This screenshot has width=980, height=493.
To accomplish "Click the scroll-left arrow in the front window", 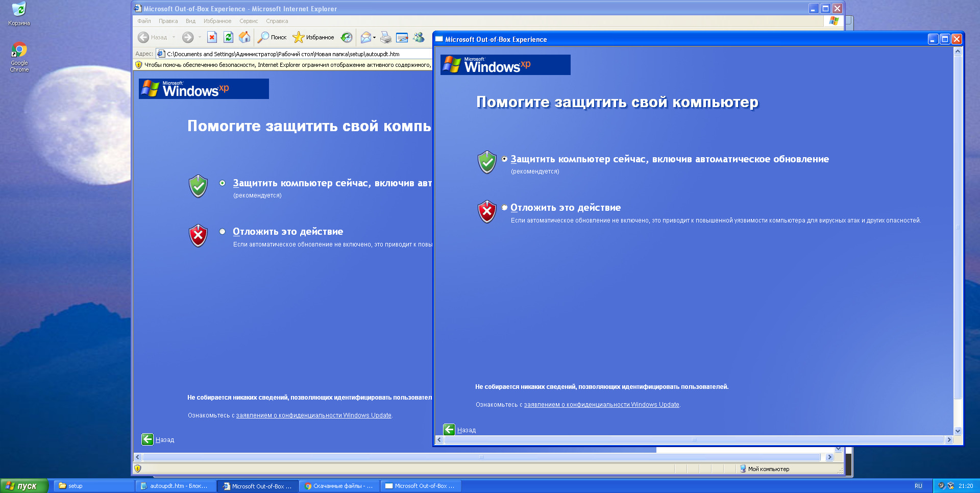I will pyautogui.click(x=439, y=439).
